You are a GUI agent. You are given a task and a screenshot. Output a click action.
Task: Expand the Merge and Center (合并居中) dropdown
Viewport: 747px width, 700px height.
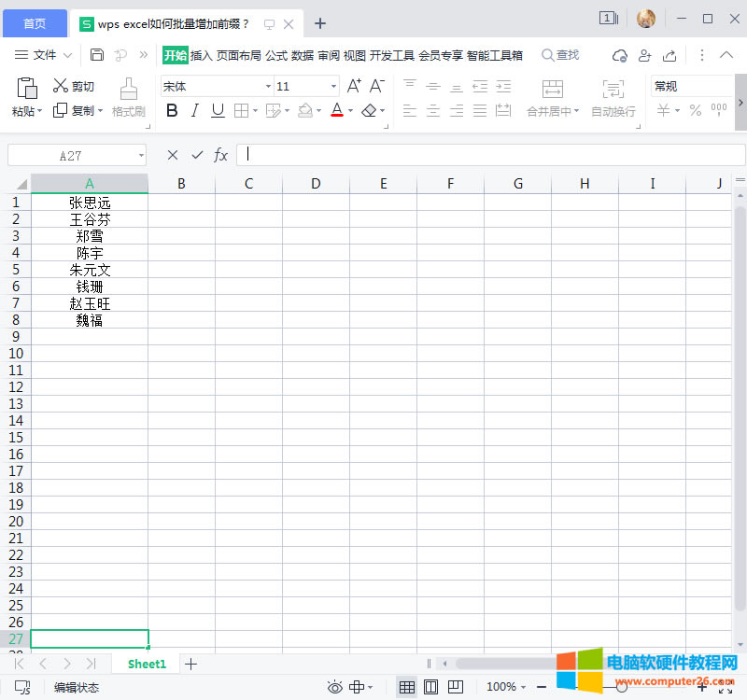click(576, 109)
